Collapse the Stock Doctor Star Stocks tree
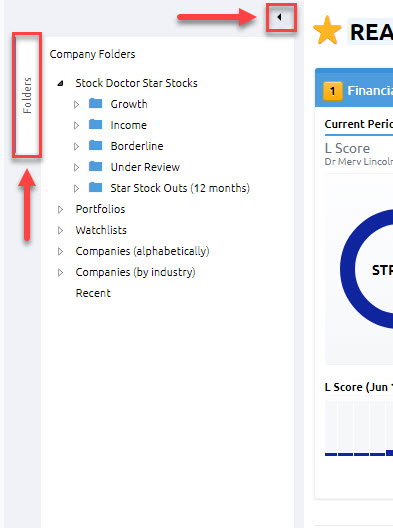 pyautogui.click(x=61, y=83)
